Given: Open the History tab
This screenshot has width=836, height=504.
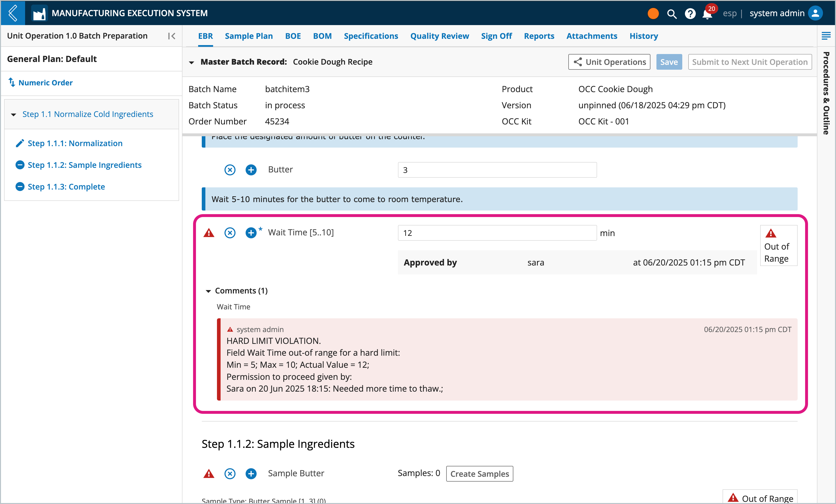Looking at the screenshot, I should [644, 36].
